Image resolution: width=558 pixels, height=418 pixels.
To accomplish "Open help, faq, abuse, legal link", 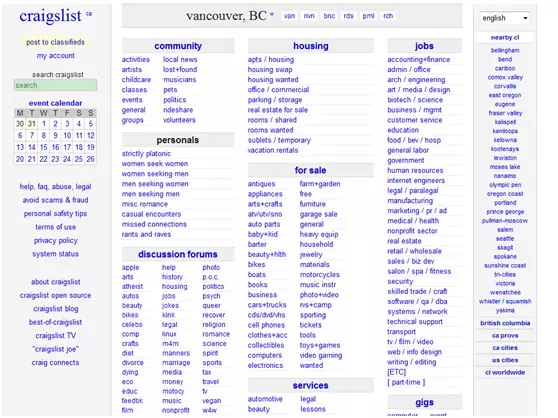I will 55,187.
